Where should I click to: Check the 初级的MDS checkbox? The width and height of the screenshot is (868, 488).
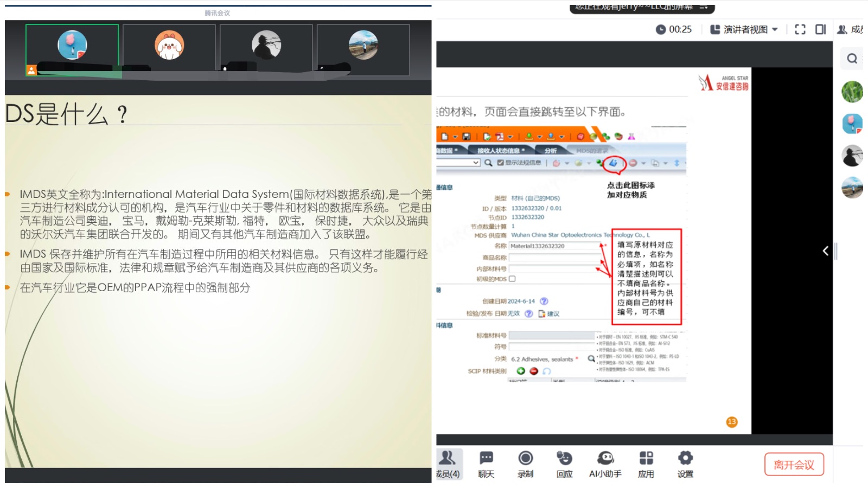pyautogui.click(x=512, y=279)
